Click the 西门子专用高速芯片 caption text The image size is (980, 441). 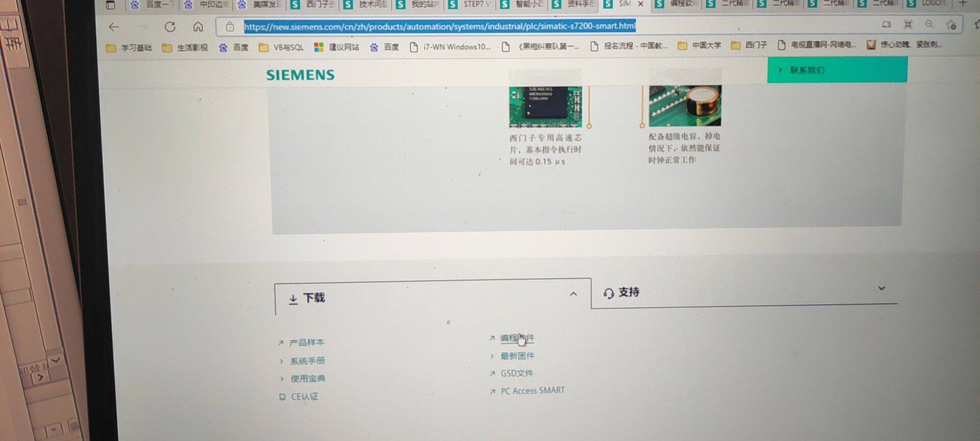tap(546, 150)
